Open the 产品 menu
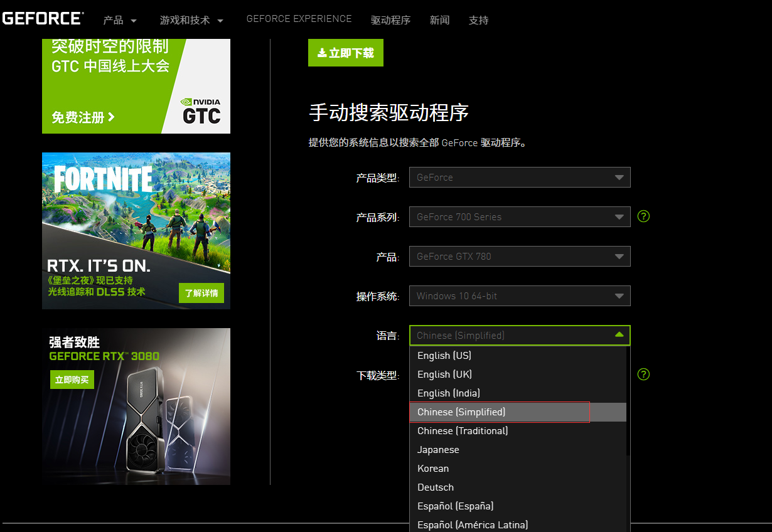 click(x=120, y=20)
